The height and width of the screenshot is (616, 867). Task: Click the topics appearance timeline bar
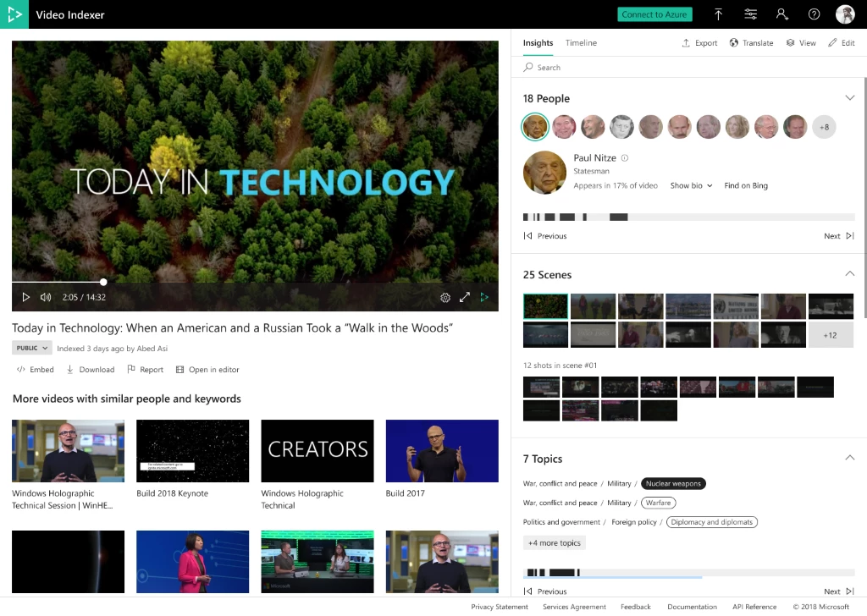coord(689,572)
